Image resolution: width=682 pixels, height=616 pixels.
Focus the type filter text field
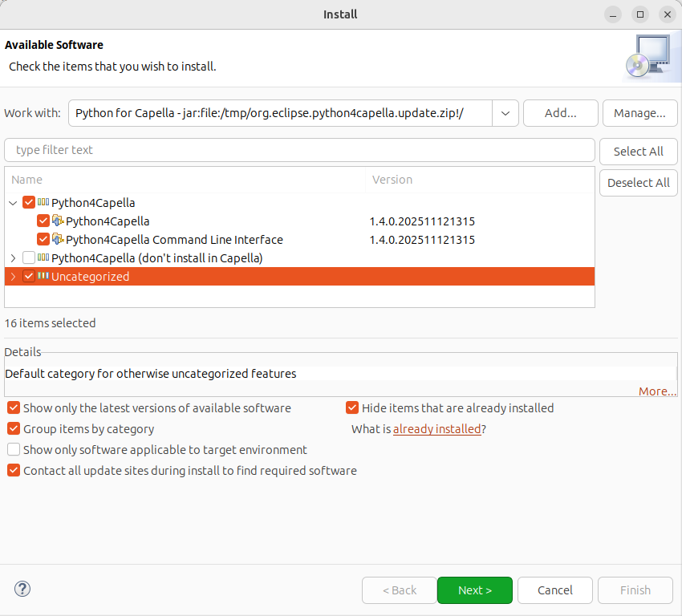coord(299,150)
